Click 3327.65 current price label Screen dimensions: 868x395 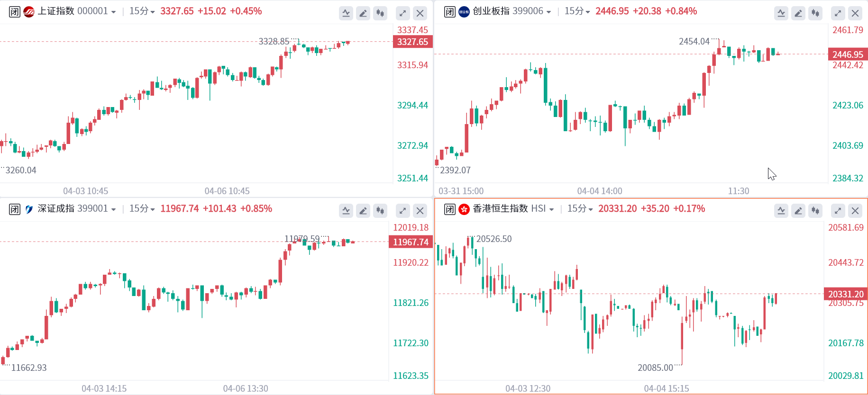tap(412, 42)
